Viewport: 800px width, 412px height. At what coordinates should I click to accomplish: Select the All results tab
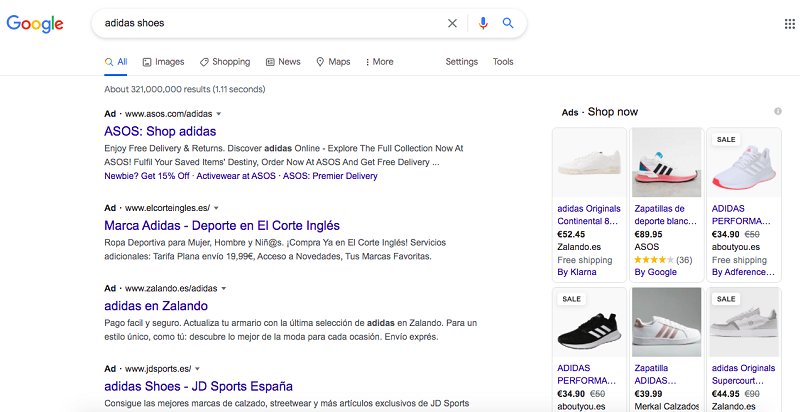[x=116, y=62]
